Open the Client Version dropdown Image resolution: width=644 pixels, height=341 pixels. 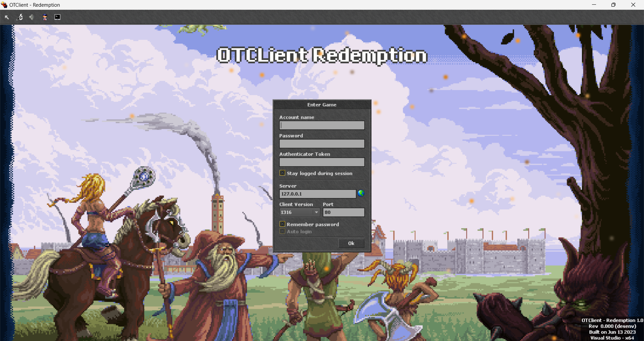(299, 212)
